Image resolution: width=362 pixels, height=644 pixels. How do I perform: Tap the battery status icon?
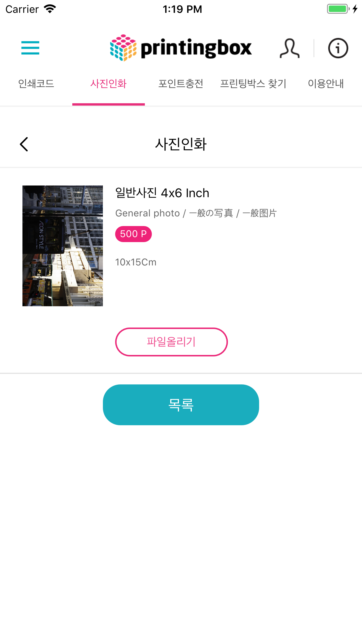[338, 9]
